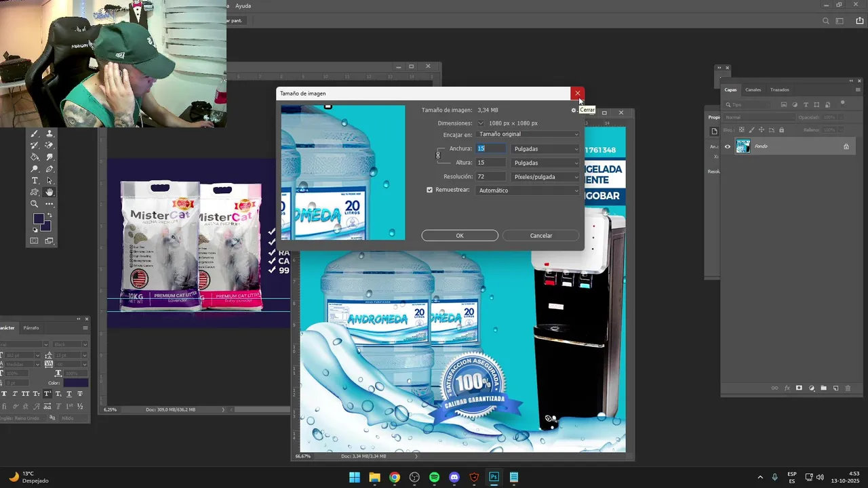Select the Smudge tool
This screenshot has height=488, width=868.
[50, 157]
